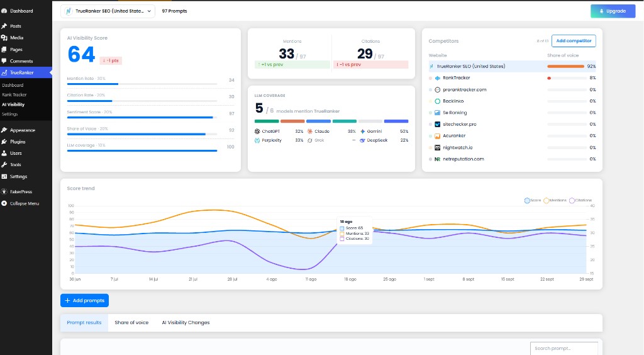Image resolution: width=644 pixels, height=355 pixels.
Task: Click the Gemini logo icon
Action: [362, 132]
